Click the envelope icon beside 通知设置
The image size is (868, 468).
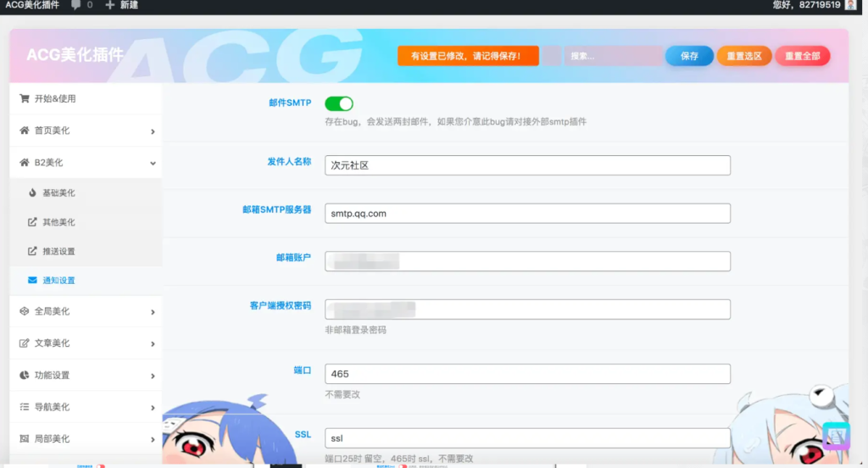coord(33,281)
